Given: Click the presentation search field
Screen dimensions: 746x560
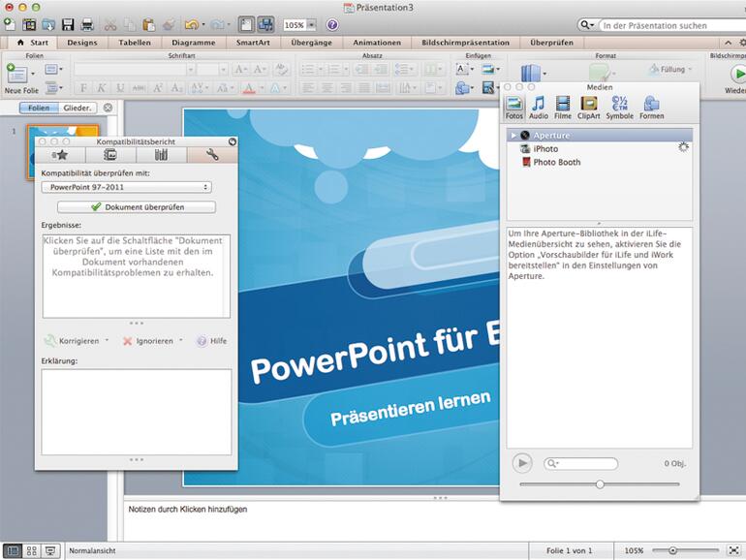Looking at the screenshot, I should coord(671,25).
